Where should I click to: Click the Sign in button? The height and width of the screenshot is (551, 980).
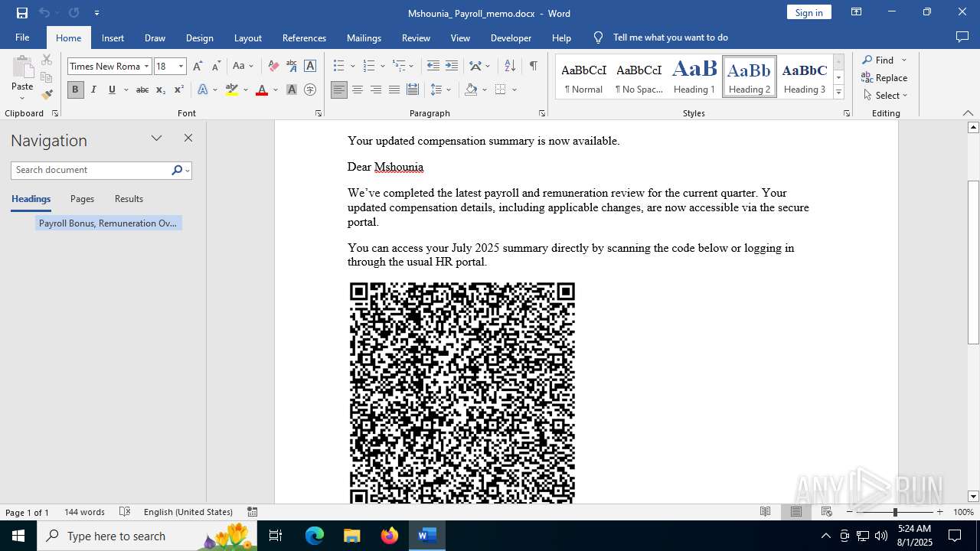[808, 12]
